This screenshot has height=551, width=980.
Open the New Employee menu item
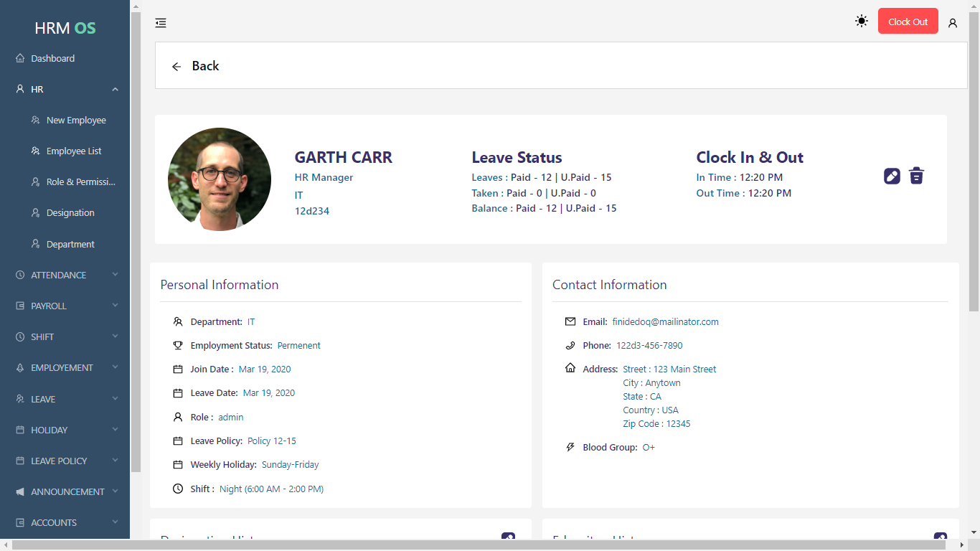click(x=76, y=121)
